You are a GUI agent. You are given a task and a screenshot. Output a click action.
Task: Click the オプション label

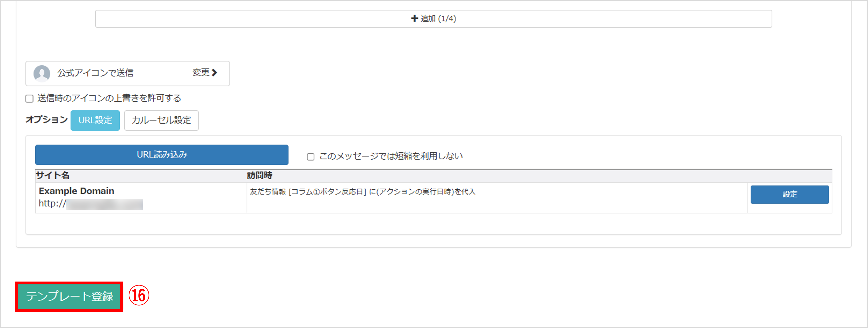pyautogui.click(x=46, y=120)
